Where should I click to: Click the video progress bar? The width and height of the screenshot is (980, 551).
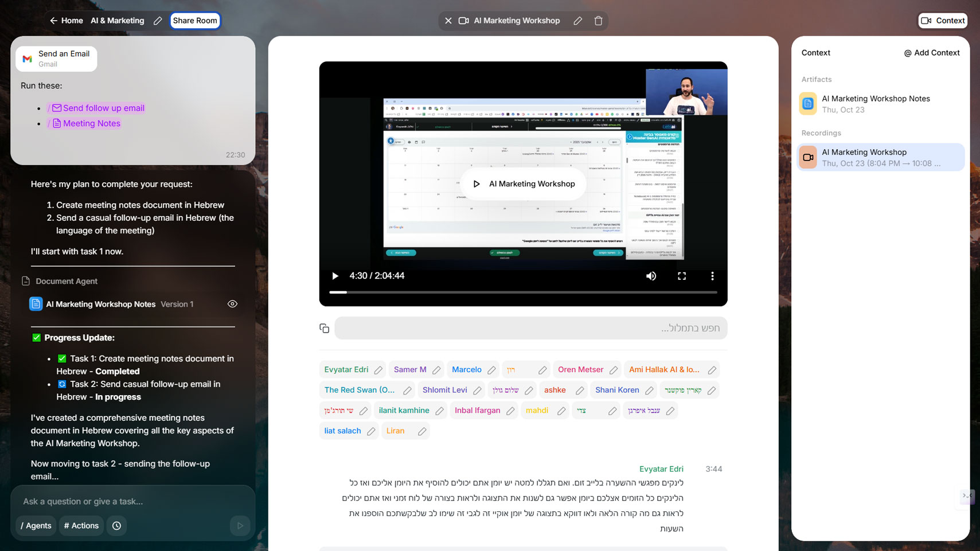coord(523,292)
